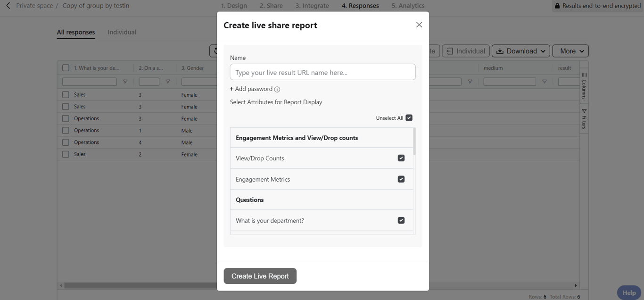
Task: Close the live share report dialog
Action: tap(419, 25)
